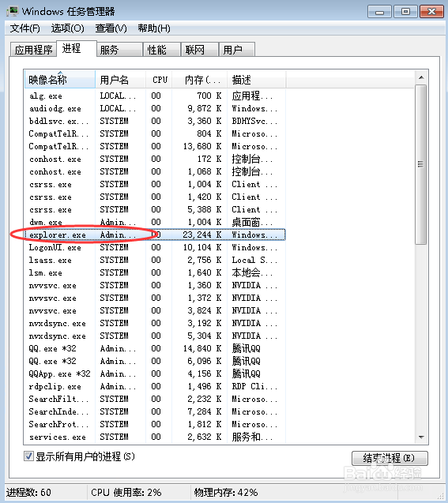This screenshot has width=448, height=503.
Task: Close the Task Manager window
Action: tap(431, 12)
